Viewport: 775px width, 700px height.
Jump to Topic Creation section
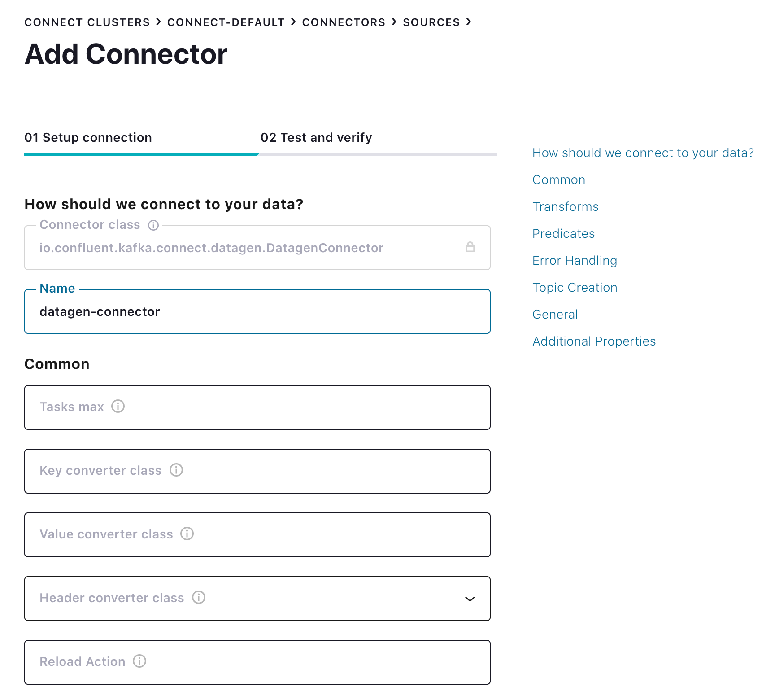[575, 287]
